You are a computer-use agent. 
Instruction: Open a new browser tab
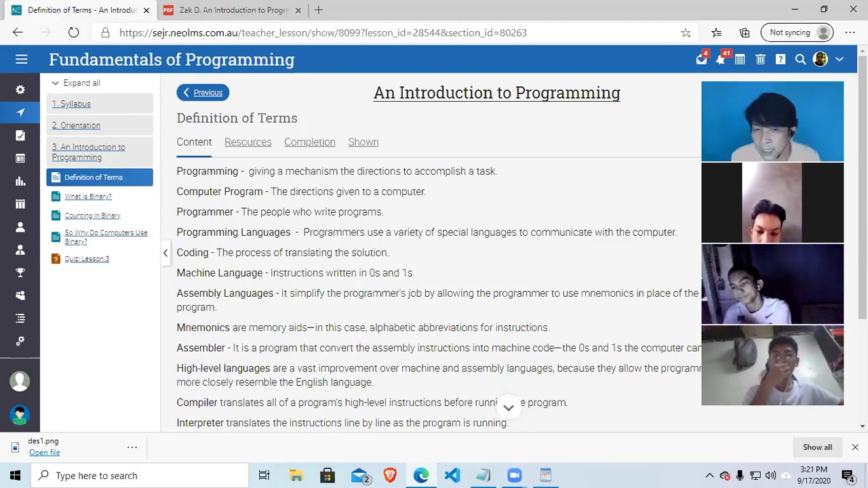319,10
